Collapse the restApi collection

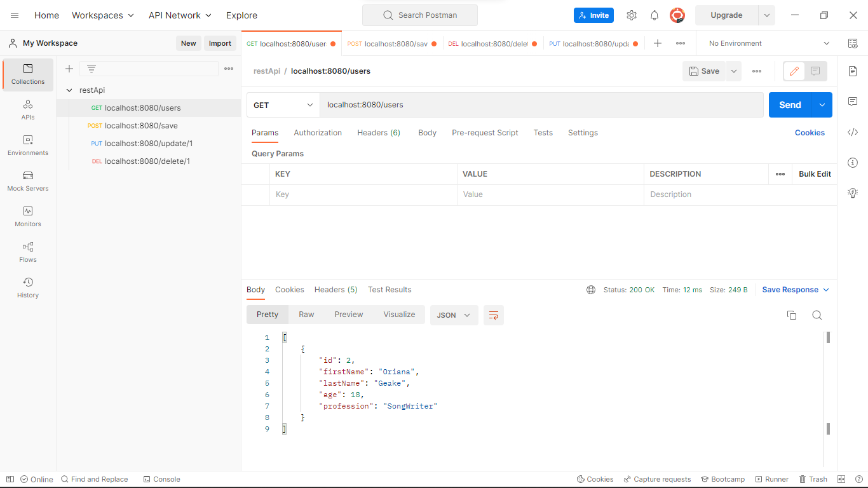tap(69, 90)
